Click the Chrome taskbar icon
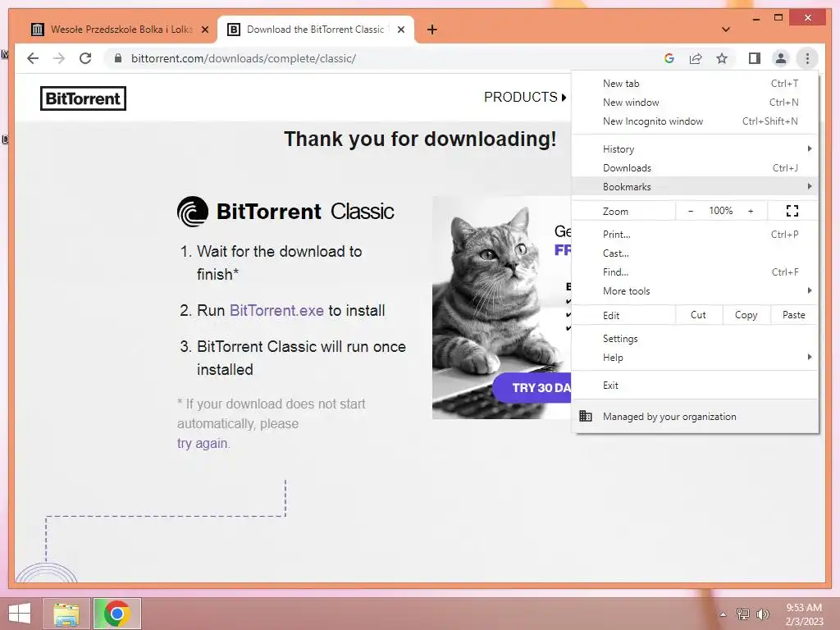This screenshot has height=630, width=840. tap(116, 614)
